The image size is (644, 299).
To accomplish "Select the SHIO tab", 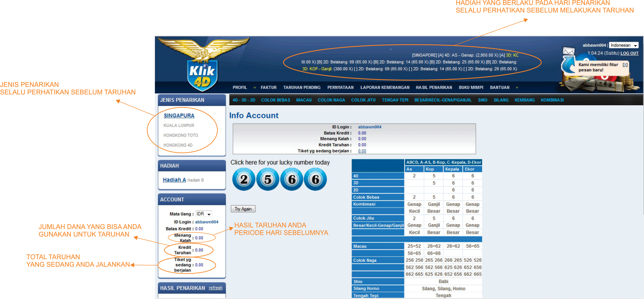I will pos(482,100).
